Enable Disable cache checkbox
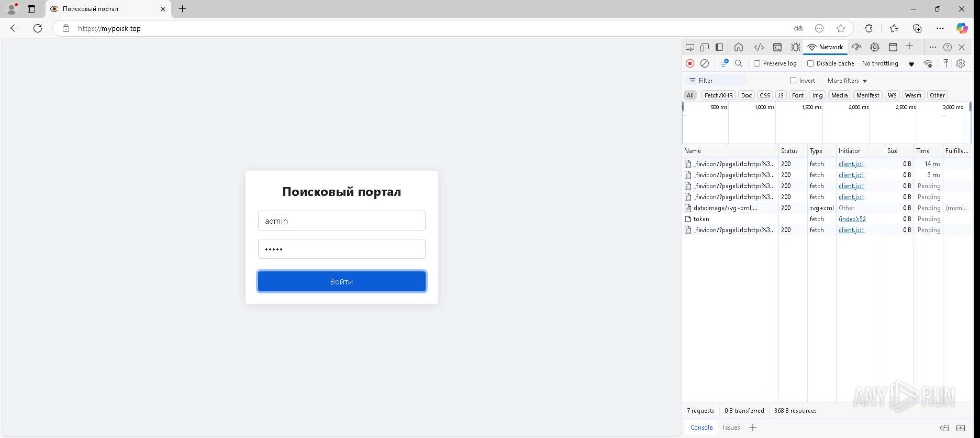980x438 pixels. tap(810, 63)
